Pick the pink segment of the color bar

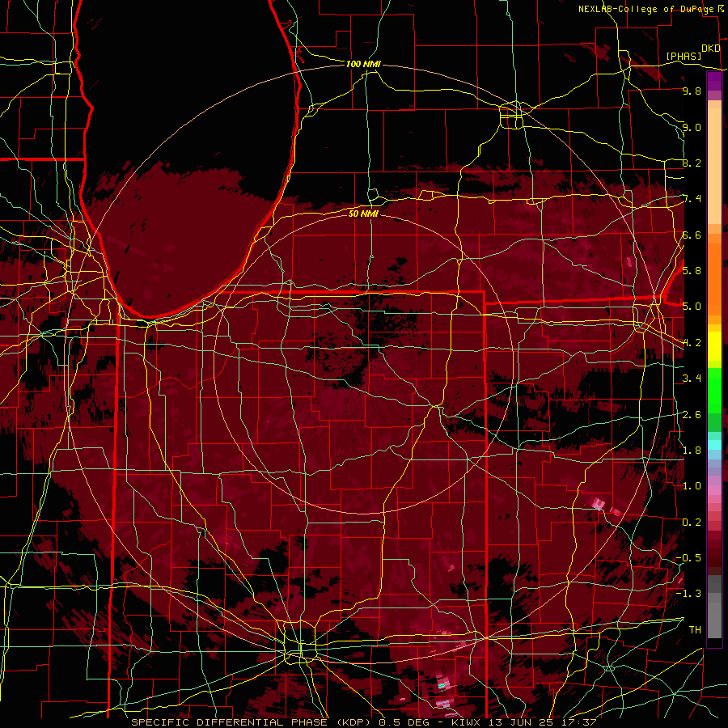714,489
